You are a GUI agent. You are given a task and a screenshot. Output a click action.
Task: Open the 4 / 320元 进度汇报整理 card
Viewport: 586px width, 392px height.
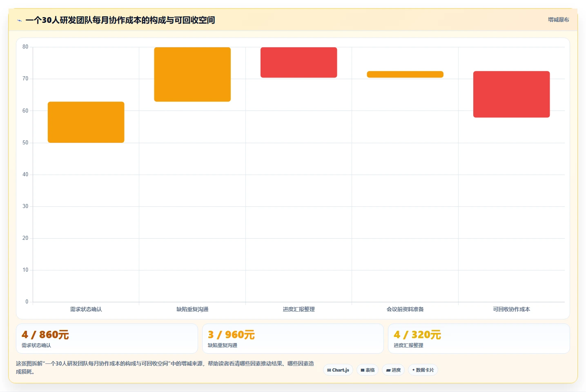coord(479,339)
